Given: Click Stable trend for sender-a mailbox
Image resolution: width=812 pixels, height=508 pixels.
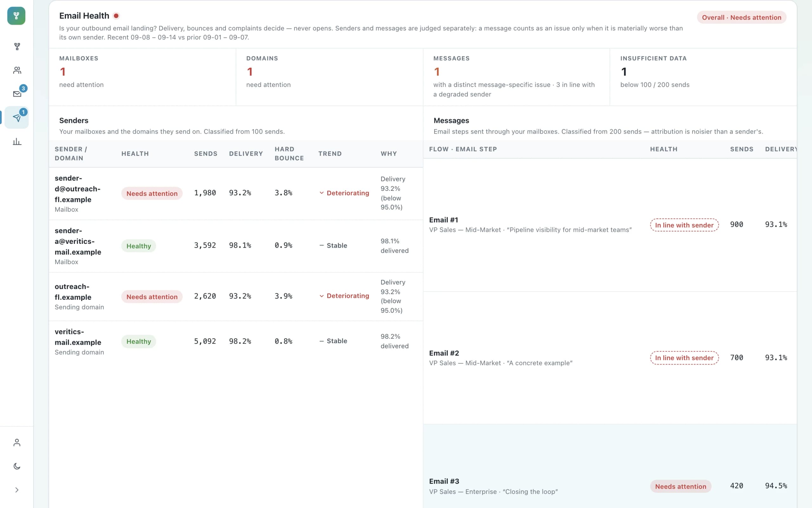Looking at the screenshot, I should pos(333,246).
